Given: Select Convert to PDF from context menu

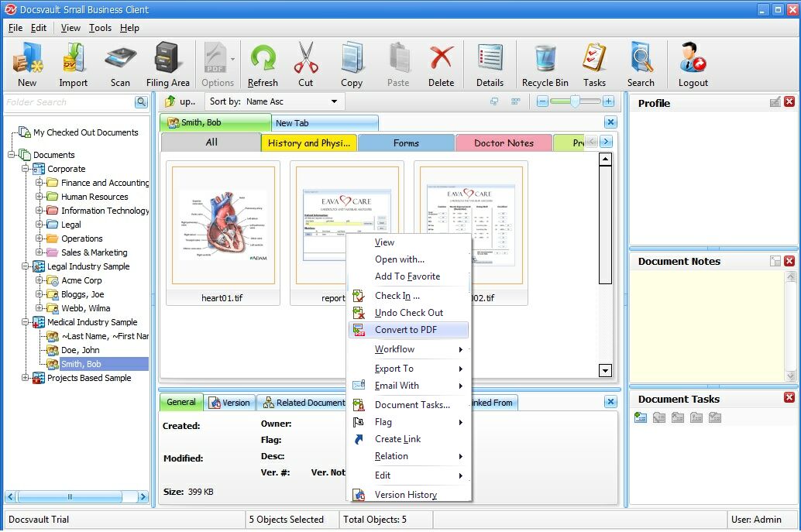Looking at the screenshot, I should [405, 329].
